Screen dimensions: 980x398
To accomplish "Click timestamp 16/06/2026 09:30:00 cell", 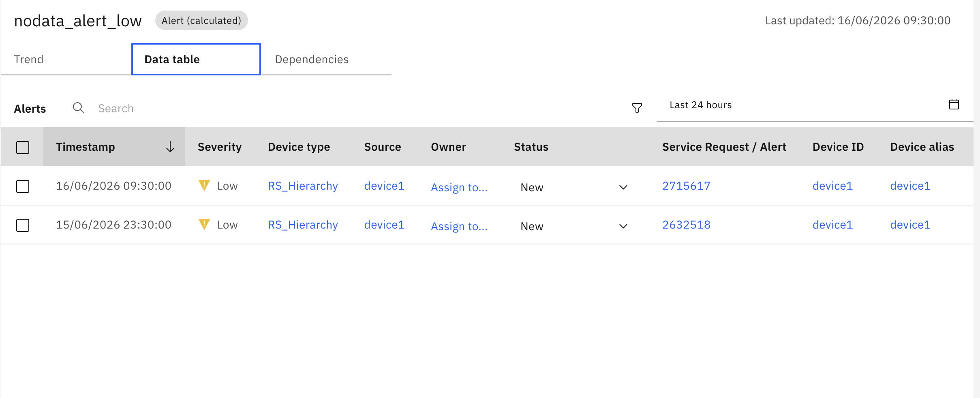I will pyautogui.click(x=113, y=186).
